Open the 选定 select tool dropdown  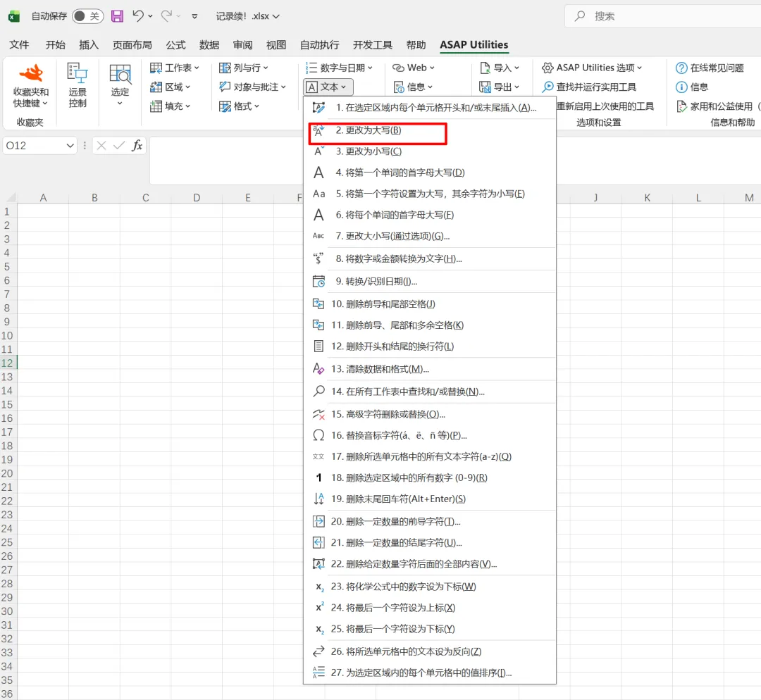point(120,85)
